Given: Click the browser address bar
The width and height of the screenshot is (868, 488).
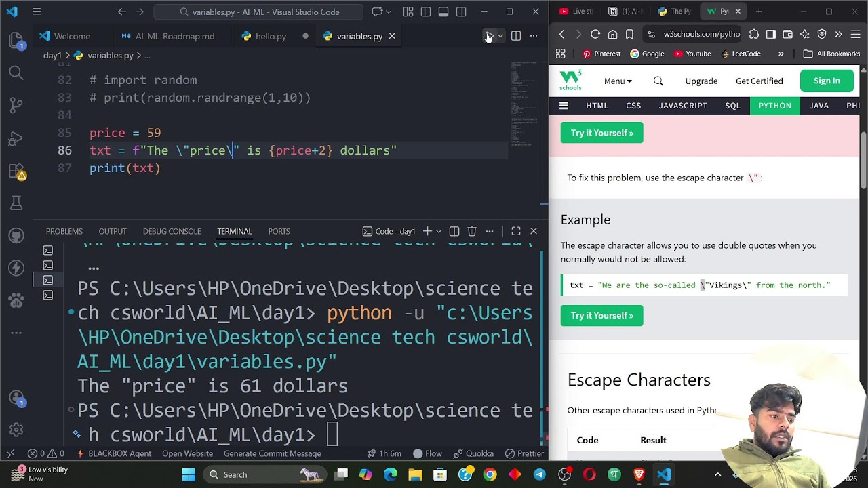Looking at the screenshot, I should click(x=693, y=34).
